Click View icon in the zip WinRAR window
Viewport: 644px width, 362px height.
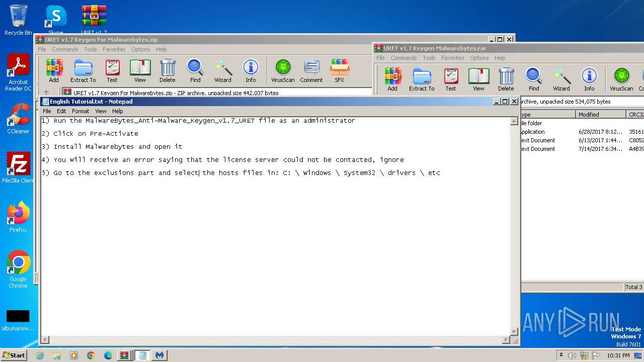[140, 70]
